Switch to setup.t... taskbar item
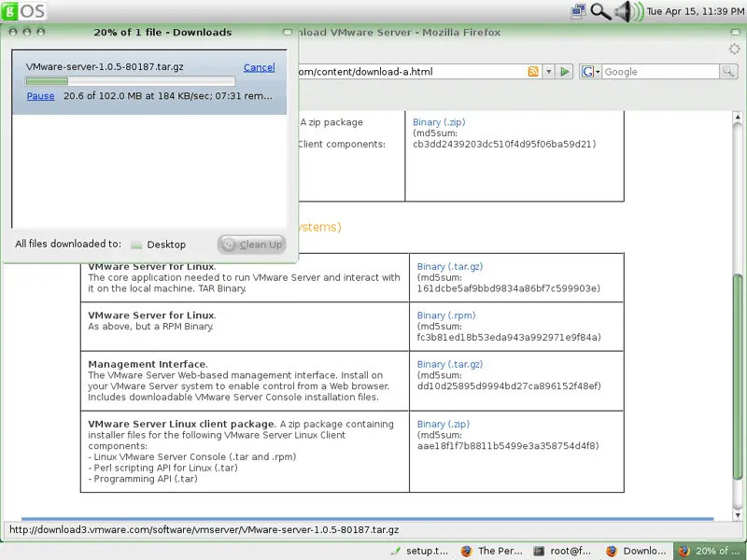747x560 pixels. (x=420, y=551)
